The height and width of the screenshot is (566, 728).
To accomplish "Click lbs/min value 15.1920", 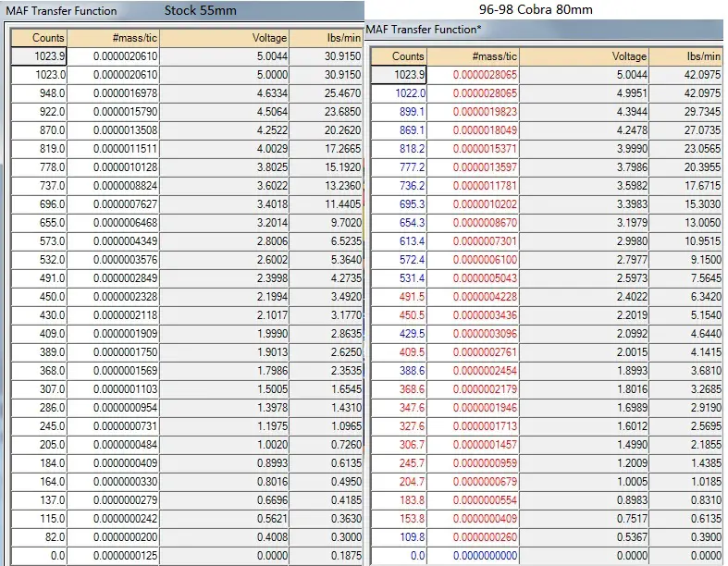I will (x=326, y=167).
